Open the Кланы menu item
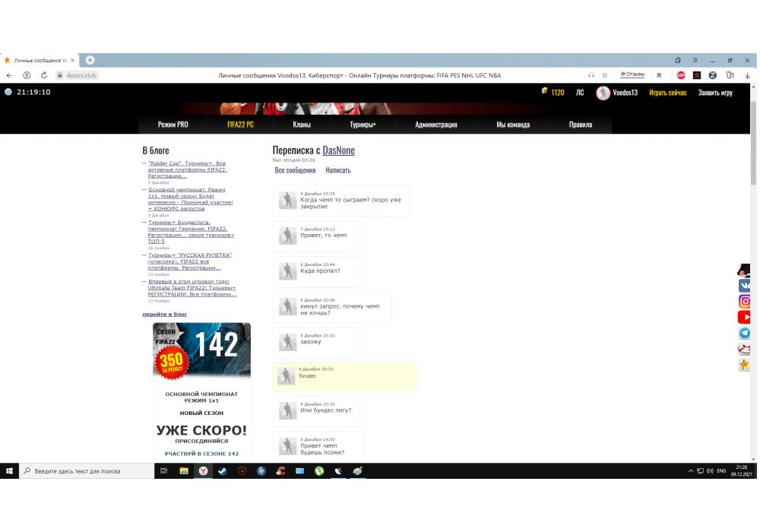This screenshot has height=532, width=760. [302, 125]
